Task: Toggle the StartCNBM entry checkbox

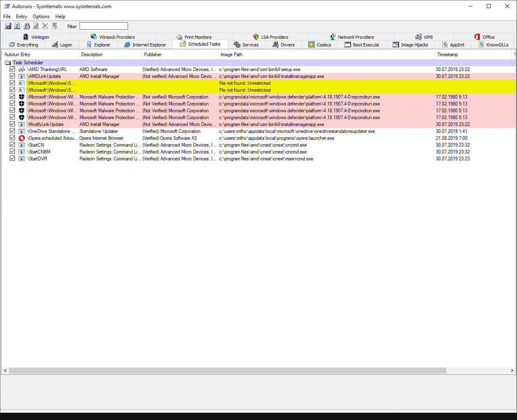Action: coord(13,151)
